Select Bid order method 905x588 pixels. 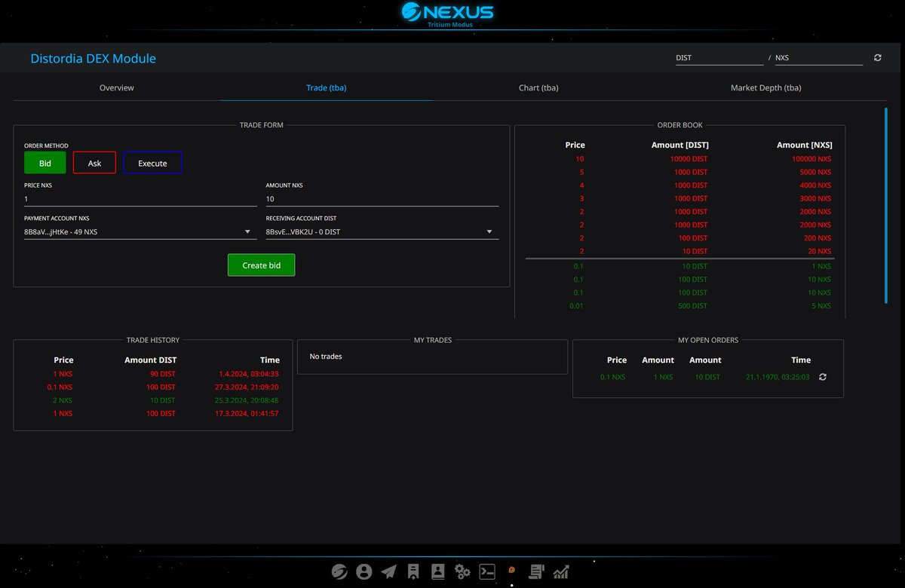pos(45,163)
